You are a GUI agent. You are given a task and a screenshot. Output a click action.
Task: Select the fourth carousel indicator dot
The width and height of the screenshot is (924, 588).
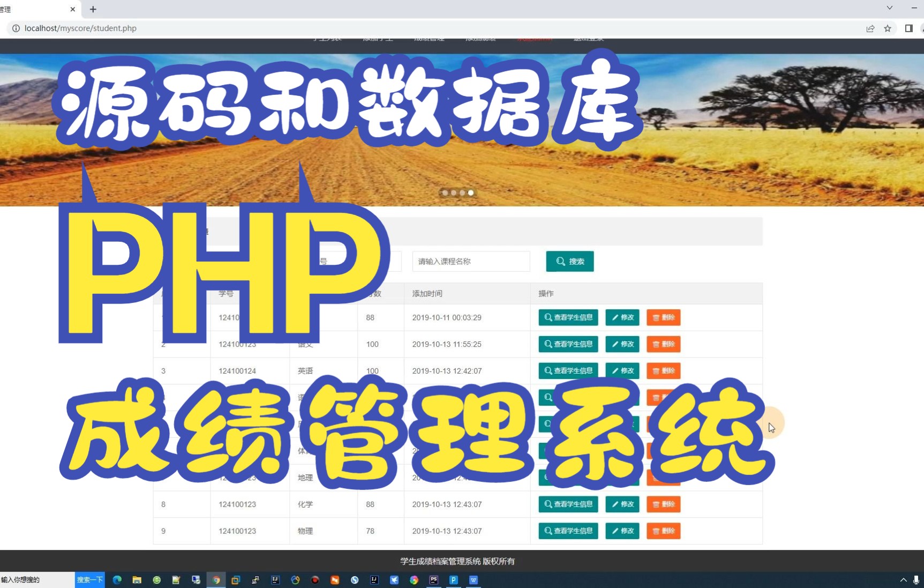(470, 193)
